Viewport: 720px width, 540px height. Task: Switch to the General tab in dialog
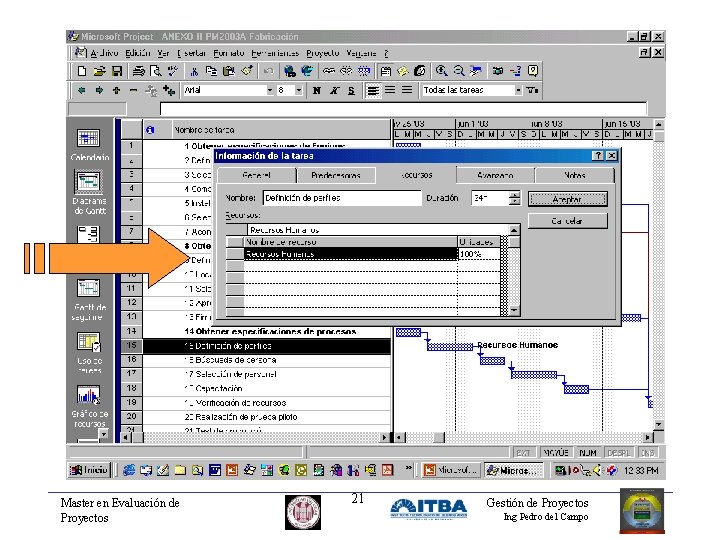257,175
